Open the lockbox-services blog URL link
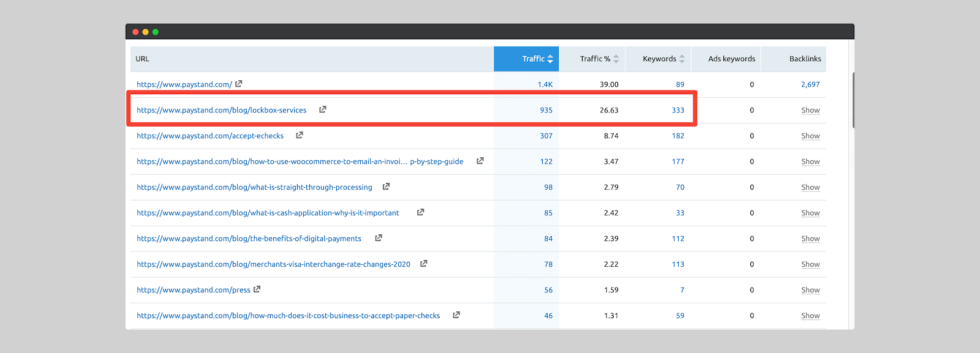This screenshot has height=353, width=980. tap(221, 110)
